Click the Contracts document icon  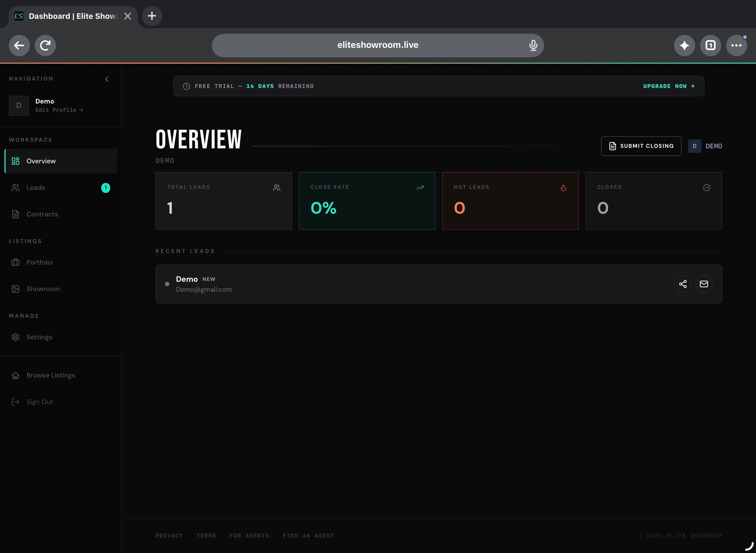[x=15, y=214]
